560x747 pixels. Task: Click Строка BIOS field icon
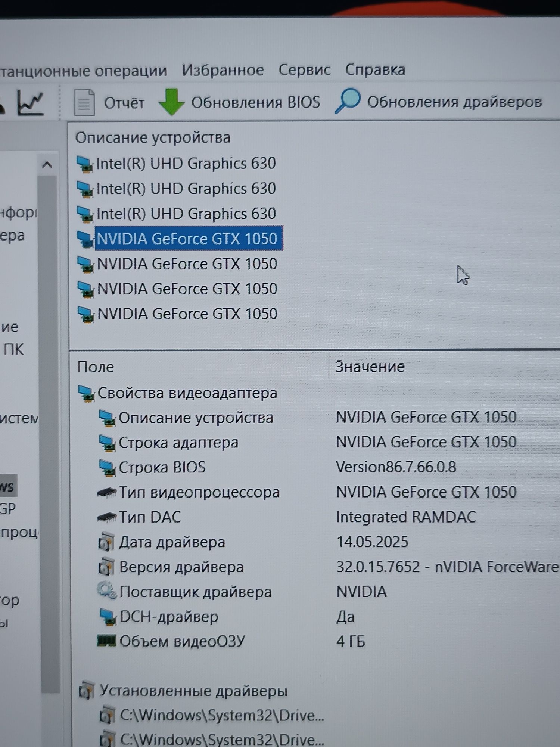tap(107, 468)
